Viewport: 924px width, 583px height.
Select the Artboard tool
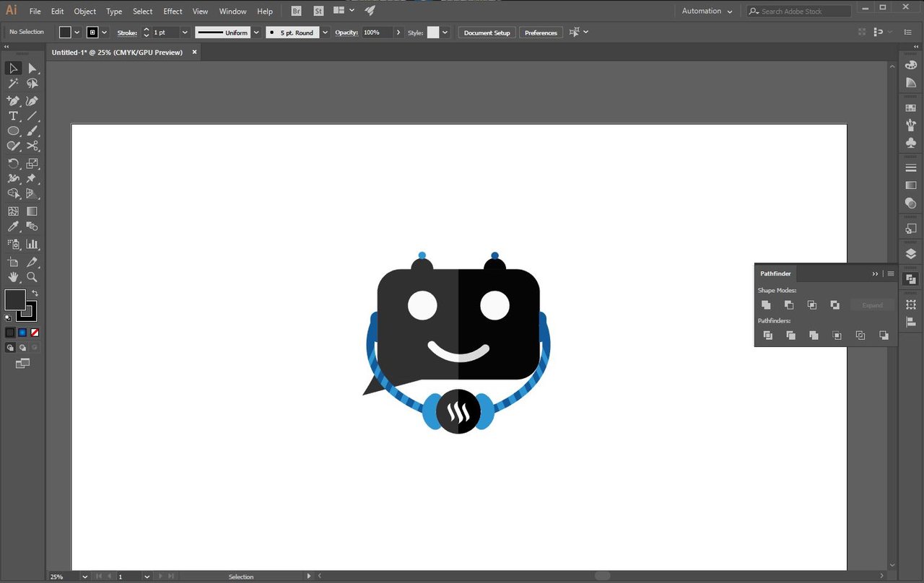coord(13,262)
